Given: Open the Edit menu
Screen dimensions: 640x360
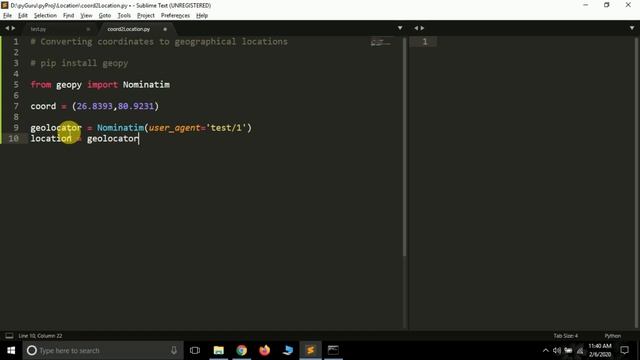Looking at the screenshot, I should pos(23,16).
